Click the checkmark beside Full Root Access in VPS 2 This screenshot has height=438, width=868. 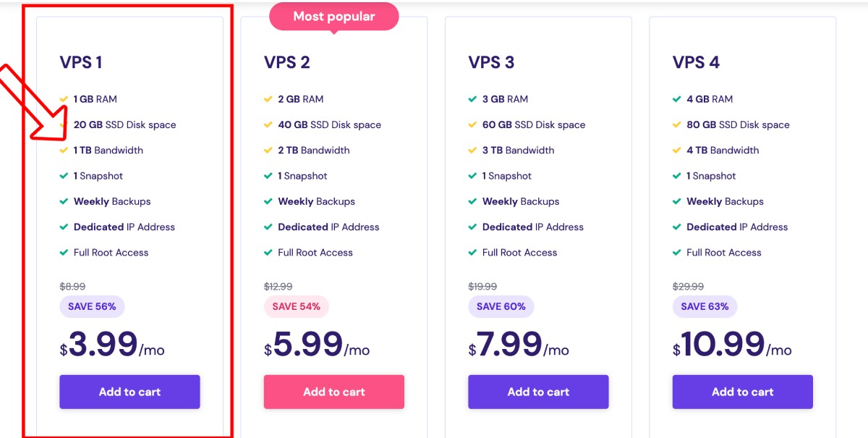coord(268,252)
